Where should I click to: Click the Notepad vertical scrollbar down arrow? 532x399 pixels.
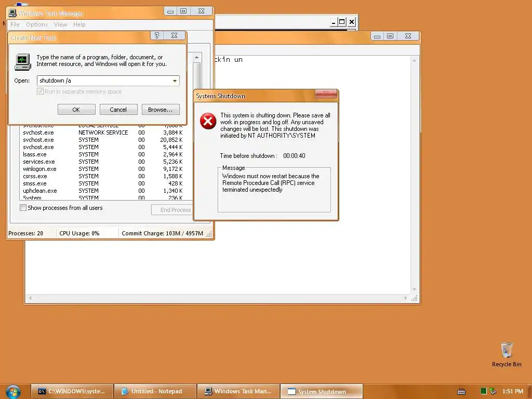pyautogui.click(x=414, y=289)
